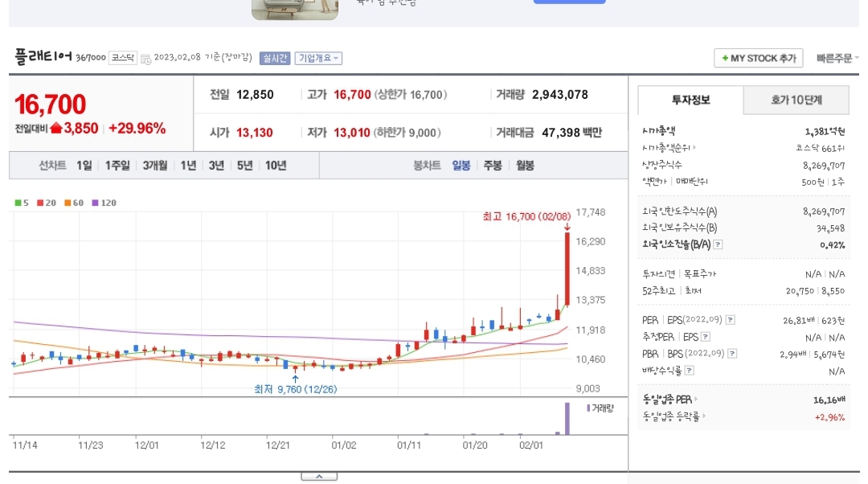Screen dimensions: 868x484
Task: Select the 1일 line chart period
Action: [x=84, y=165]
